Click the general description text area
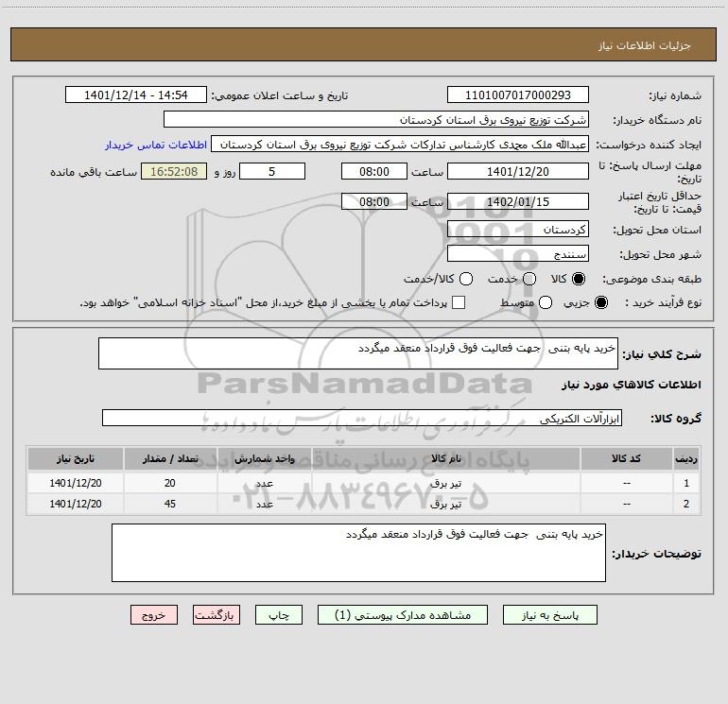Viewport: 728px width, 704px height. 358,353
